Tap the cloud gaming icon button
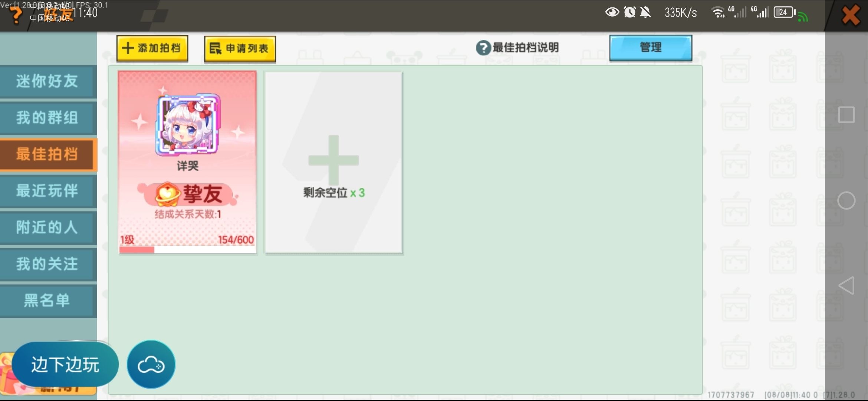 click(151, 365)
